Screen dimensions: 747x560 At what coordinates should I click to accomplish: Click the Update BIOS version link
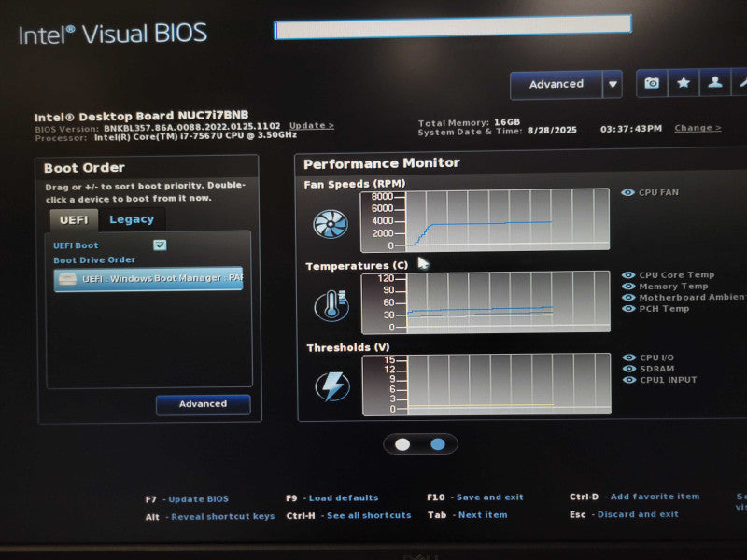coord(312,125)
